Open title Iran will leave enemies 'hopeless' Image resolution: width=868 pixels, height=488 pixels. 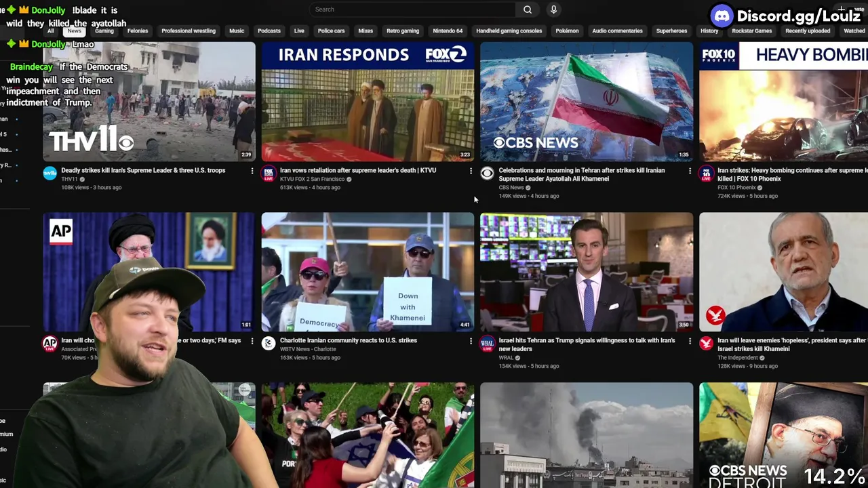(792, 345)
